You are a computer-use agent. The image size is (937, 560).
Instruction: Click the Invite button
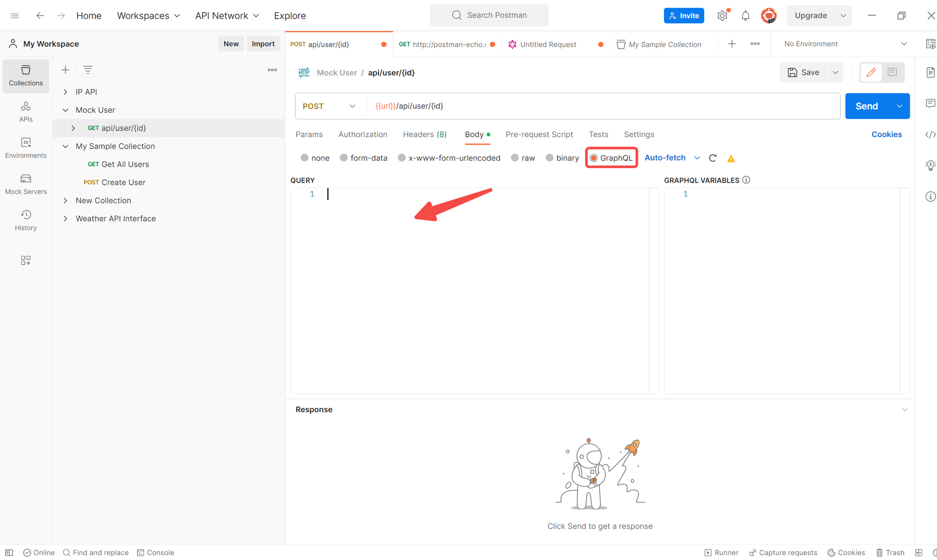pyautogui.click(x=684, y=15)
